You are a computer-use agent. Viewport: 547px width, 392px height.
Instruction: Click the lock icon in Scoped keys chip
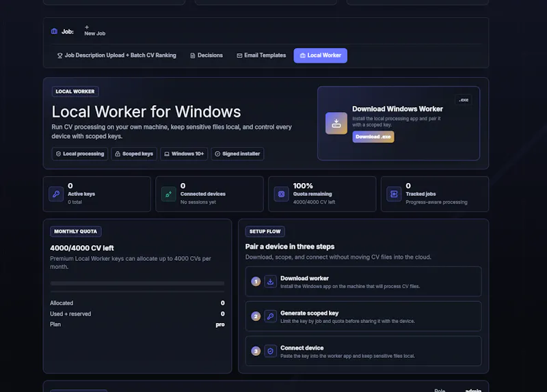tap(118, 154)
